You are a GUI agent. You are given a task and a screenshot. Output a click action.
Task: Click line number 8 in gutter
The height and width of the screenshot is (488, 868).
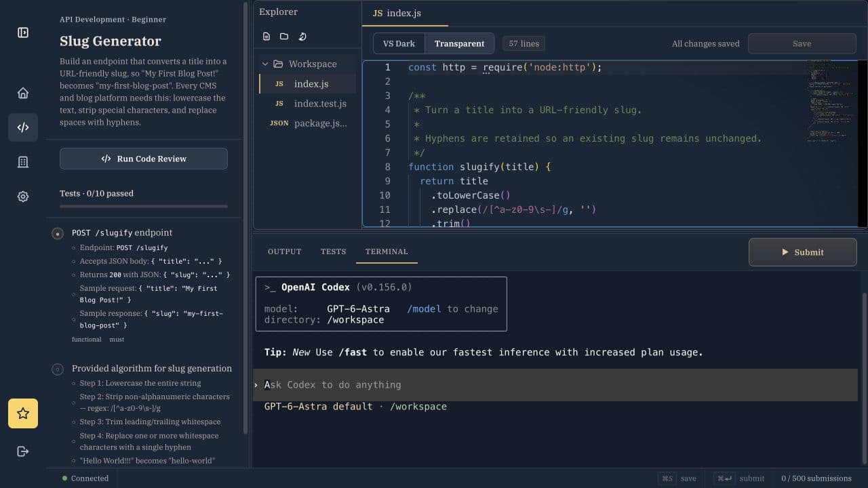[387, 167]
